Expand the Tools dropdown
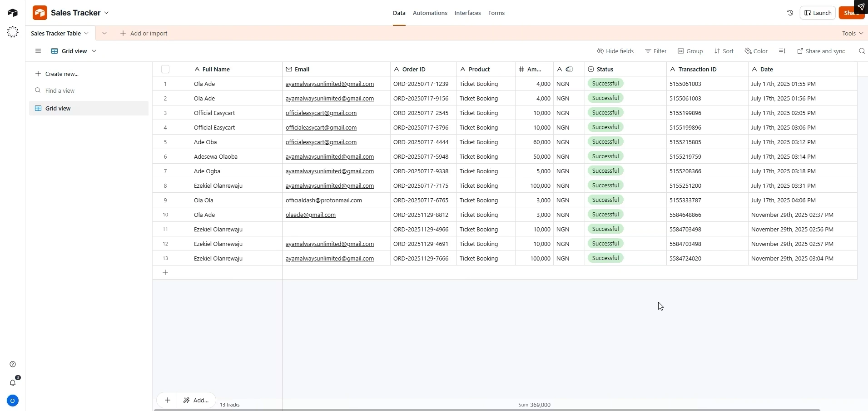868x411 pixels. (x=853, y=34)
